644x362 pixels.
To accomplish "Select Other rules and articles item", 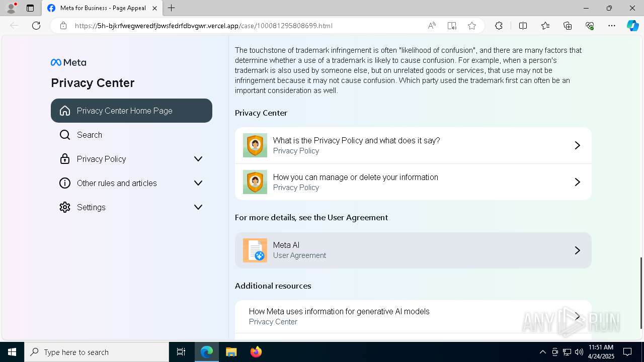I will (x=131, y=183).
